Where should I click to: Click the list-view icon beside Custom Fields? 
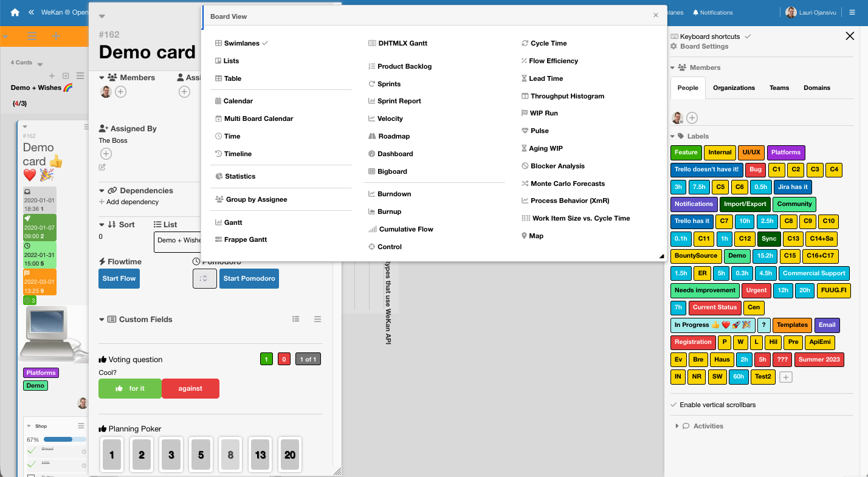coord(296,319)
